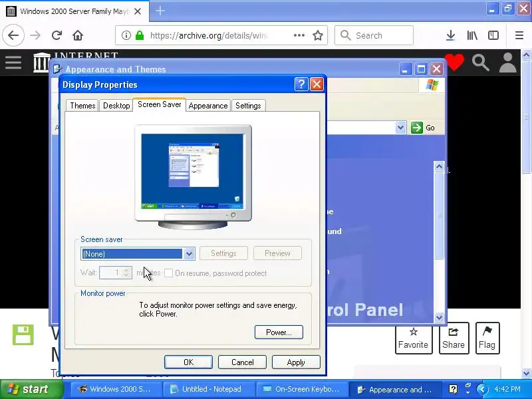The width and height of the screenshot is (532, 399).
Task: Open the Settings tab
Action: point(248,106)
